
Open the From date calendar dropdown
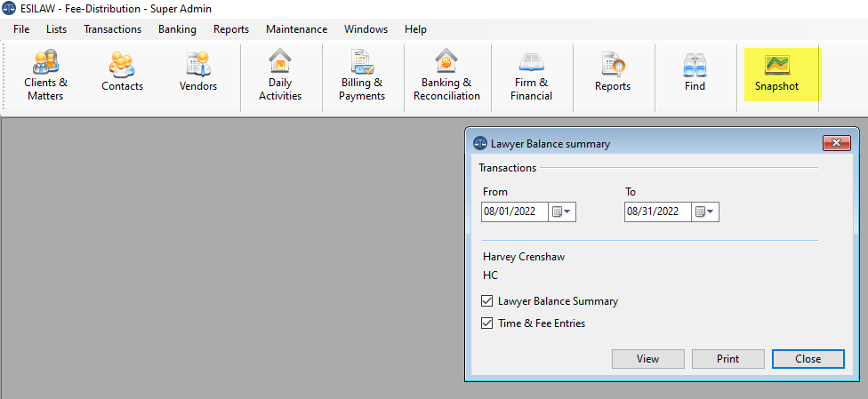[x=562, y=212]
